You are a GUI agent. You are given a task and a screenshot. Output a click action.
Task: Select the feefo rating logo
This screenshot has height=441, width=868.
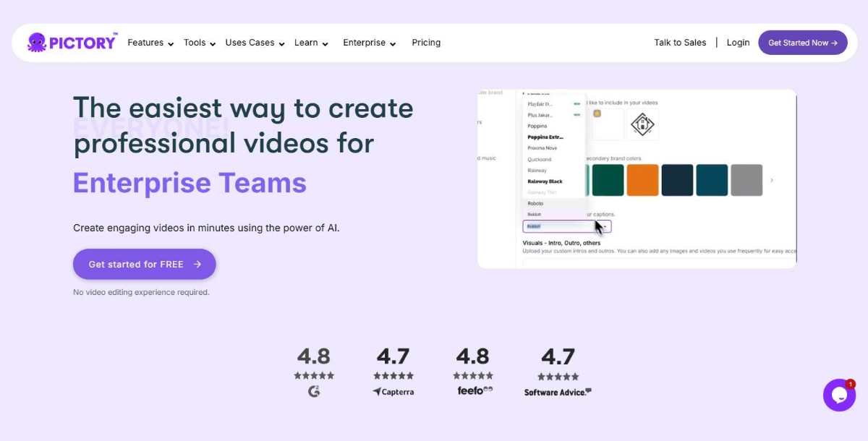(x=472, y=390)
